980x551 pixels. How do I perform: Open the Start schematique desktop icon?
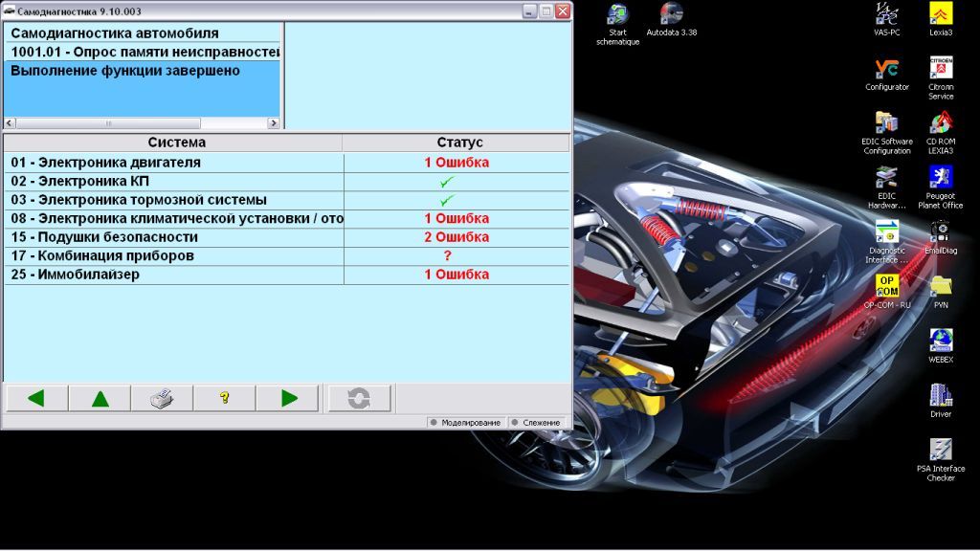tap(617, 24)
